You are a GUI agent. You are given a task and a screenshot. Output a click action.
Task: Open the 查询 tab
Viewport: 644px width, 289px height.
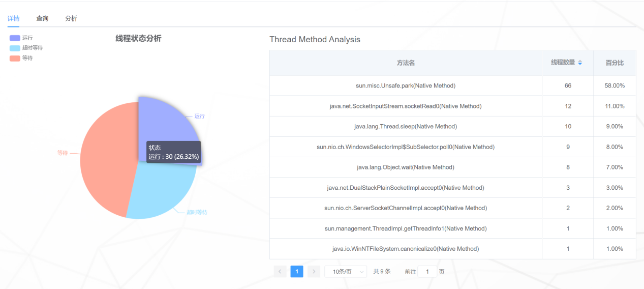pyautogui.click(x=42, y=18)
